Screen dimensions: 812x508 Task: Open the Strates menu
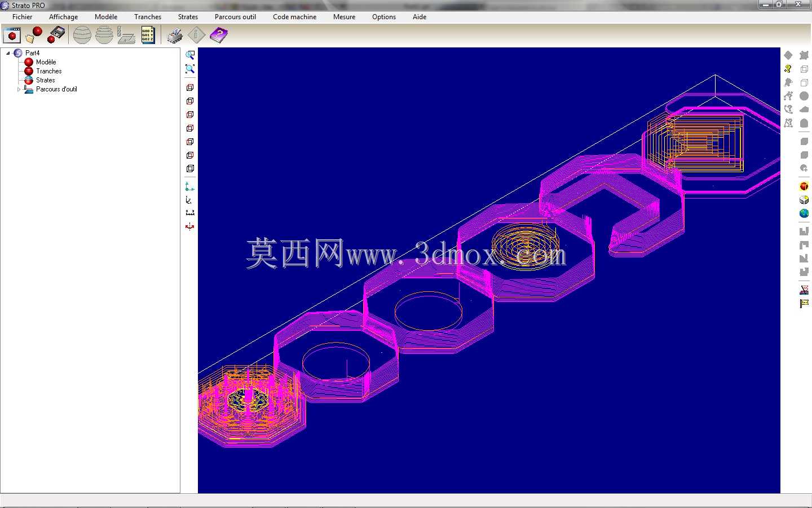188,17
